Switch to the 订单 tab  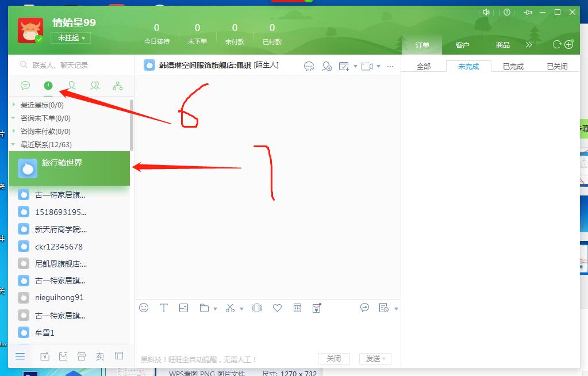coord(422,45)
